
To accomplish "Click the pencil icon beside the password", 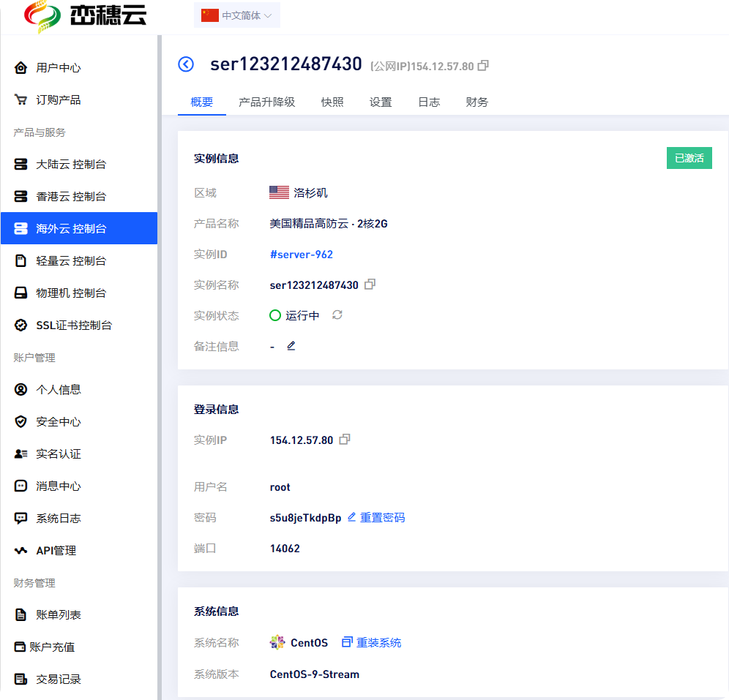I will (x=351, y=516).
